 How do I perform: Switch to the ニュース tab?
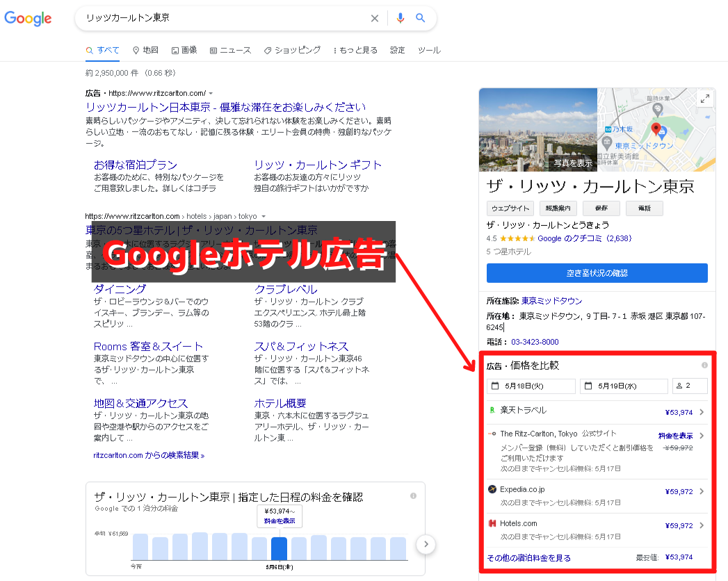(230, 50)
